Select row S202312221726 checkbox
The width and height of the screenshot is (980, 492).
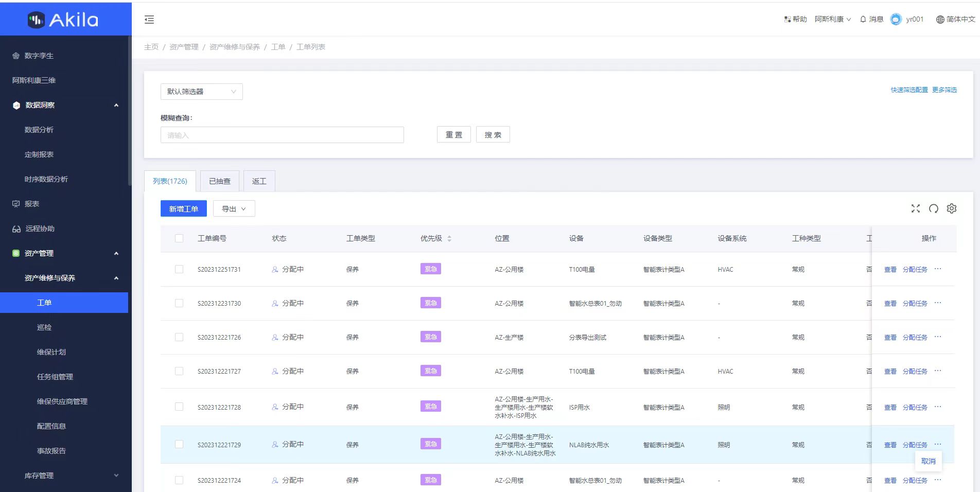click(179, 337)
